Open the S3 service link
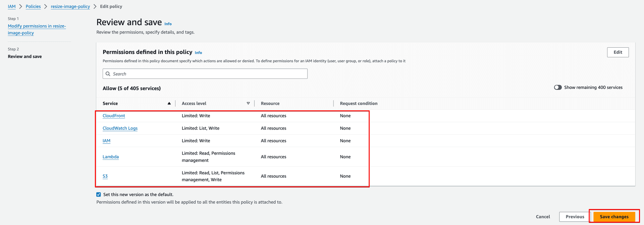 pos(105,176)
